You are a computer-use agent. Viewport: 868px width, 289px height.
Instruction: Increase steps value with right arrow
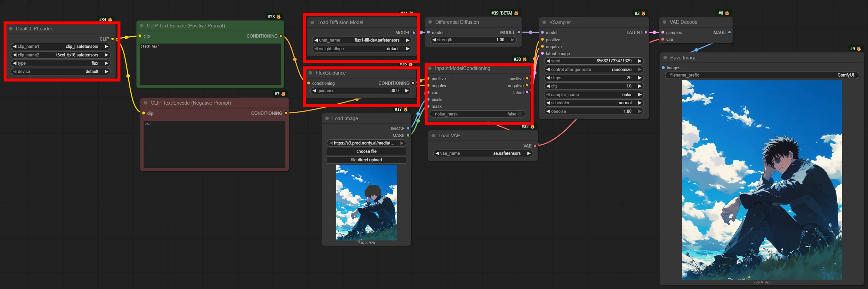(640, 78)
